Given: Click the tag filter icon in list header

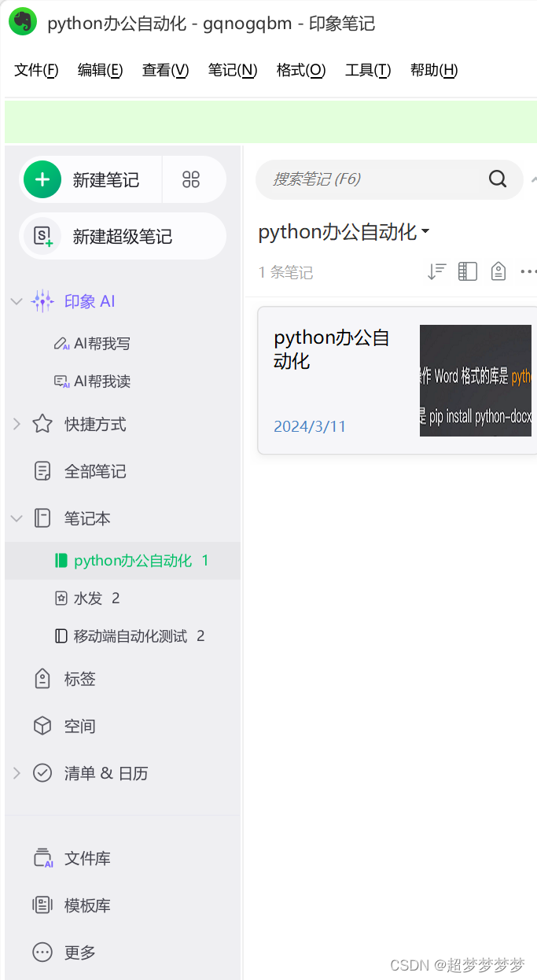Looking at the screenshot, I should [498, 272].
